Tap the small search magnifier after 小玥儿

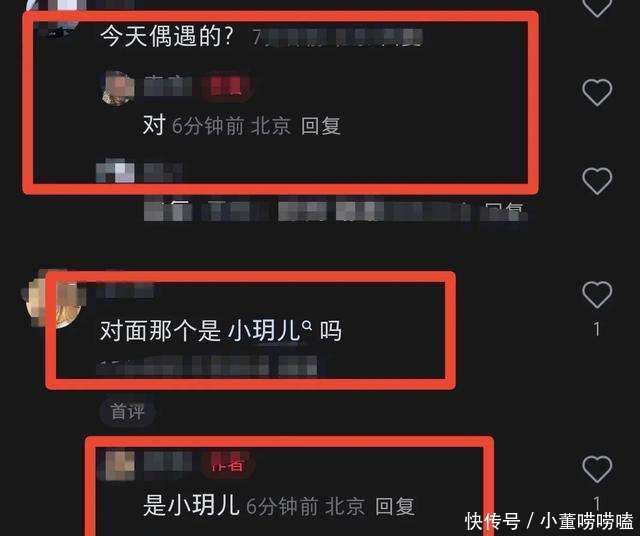coord(307,325)
